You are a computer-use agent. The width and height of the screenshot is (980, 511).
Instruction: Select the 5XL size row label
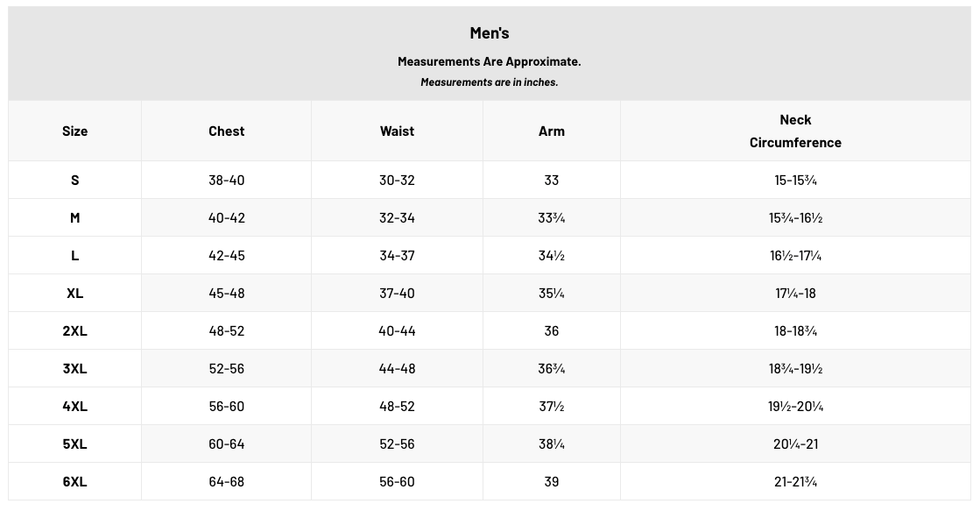pos(75,444)
